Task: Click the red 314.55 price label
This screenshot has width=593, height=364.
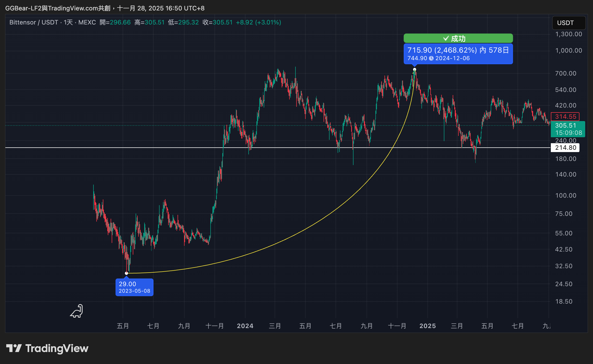Action: point(565,117)
